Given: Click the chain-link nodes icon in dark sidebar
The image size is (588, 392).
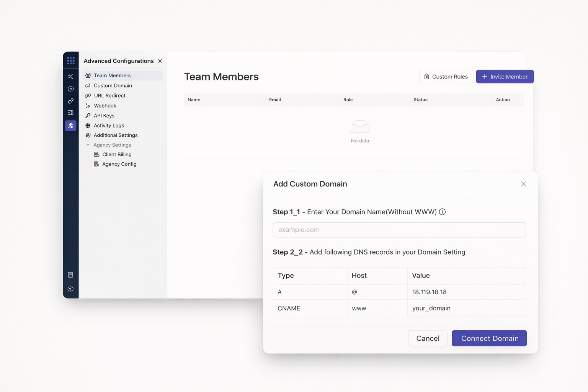Looking at the screenshot, I should click(71, 101).
